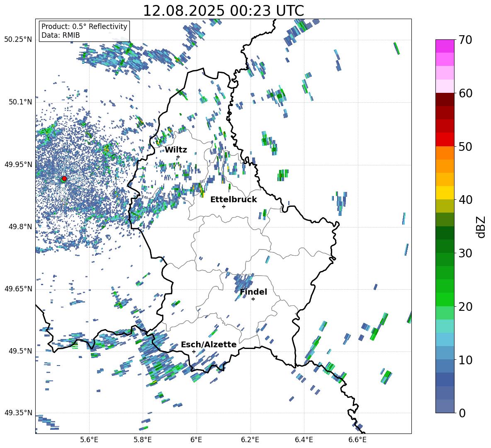Click the slate blue bottom colorbar segment
Screen dimensions: 491x448
[445, 406]
